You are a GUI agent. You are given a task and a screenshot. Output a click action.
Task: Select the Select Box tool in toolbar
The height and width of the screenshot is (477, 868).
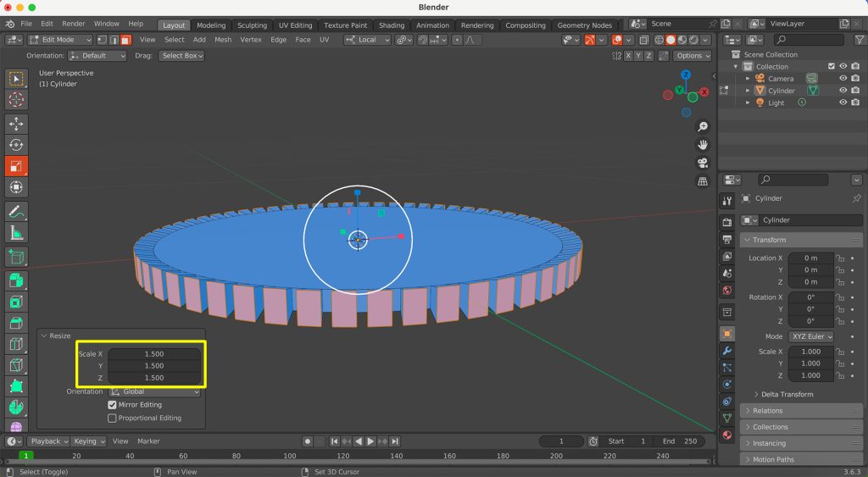[16, 79]
